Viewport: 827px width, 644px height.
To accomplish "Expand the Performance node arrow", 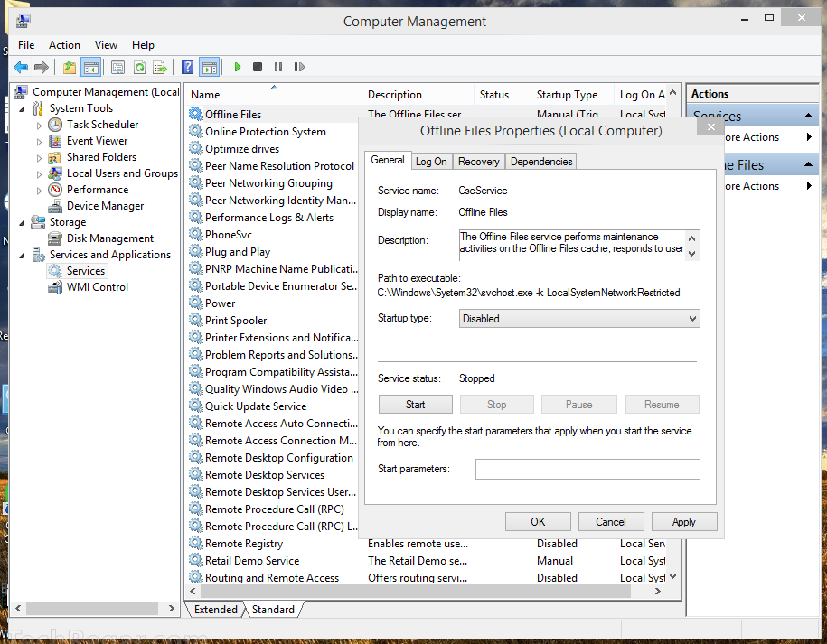I will 39,191.
